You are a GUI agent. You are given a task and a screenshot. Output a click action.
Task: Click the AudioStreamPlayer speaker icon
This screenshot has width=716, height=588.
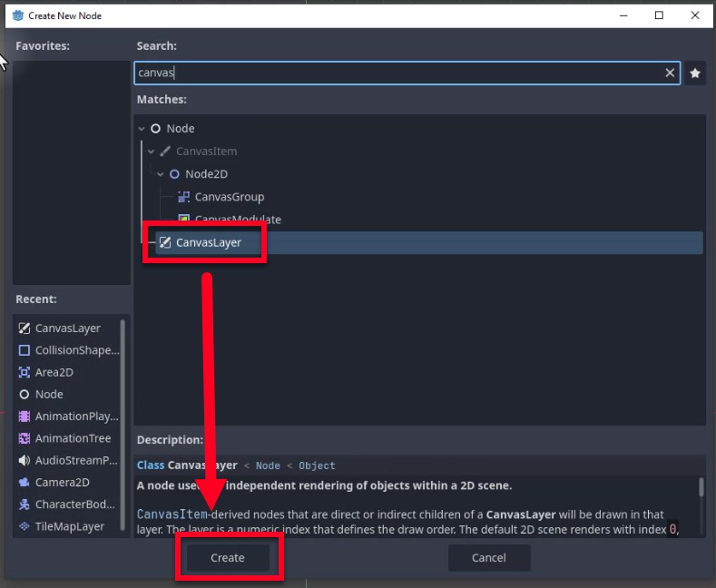click(x=25, y=460)
